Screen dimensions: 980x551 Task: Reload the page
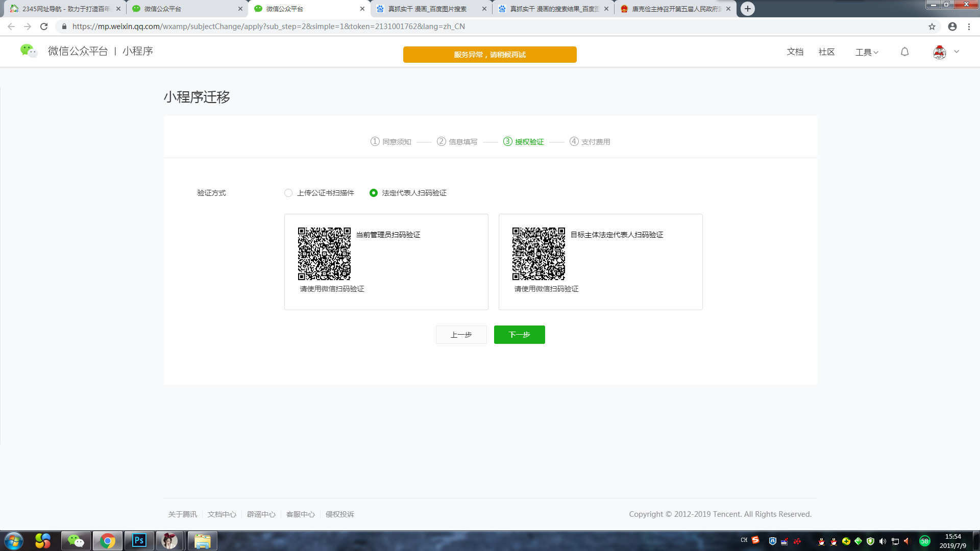pos(44,27)
